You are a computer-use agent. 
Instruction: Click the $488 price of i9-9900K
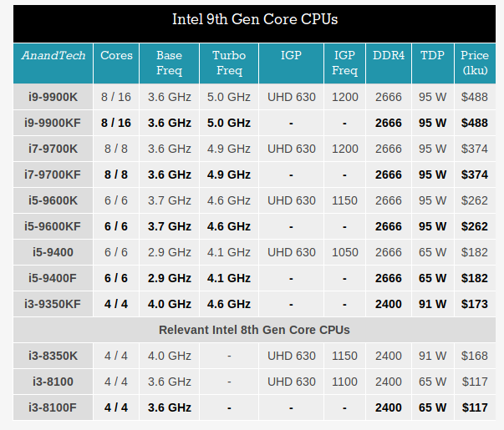(475, 97)
